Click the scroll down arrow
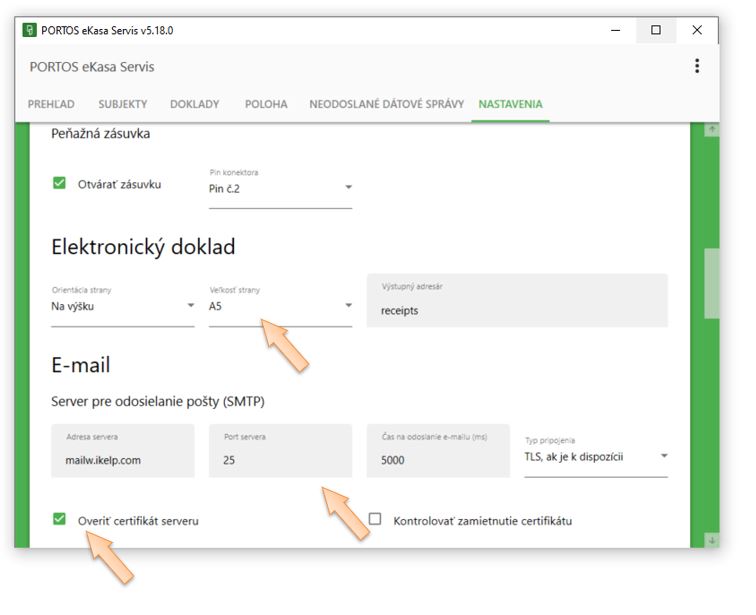This screenshot has width=756, height=615. click(x=712, y=540)
